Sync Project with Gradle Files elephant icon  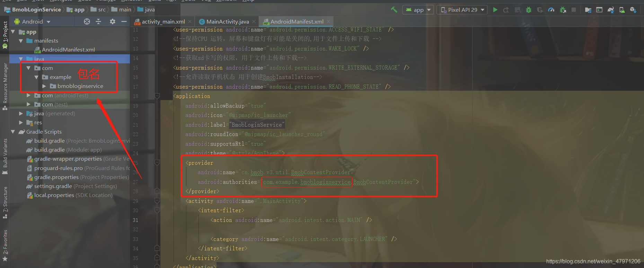click(x=611, y=10)
